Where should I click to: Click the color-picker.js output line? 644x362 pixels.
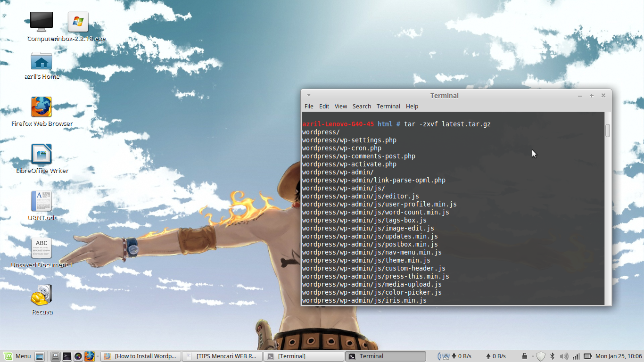(x=372, y=292)
